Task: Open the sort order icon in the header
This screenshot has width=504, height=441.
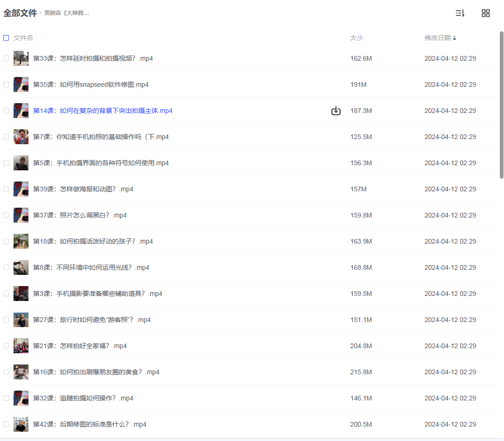Action: pos(460,13)
